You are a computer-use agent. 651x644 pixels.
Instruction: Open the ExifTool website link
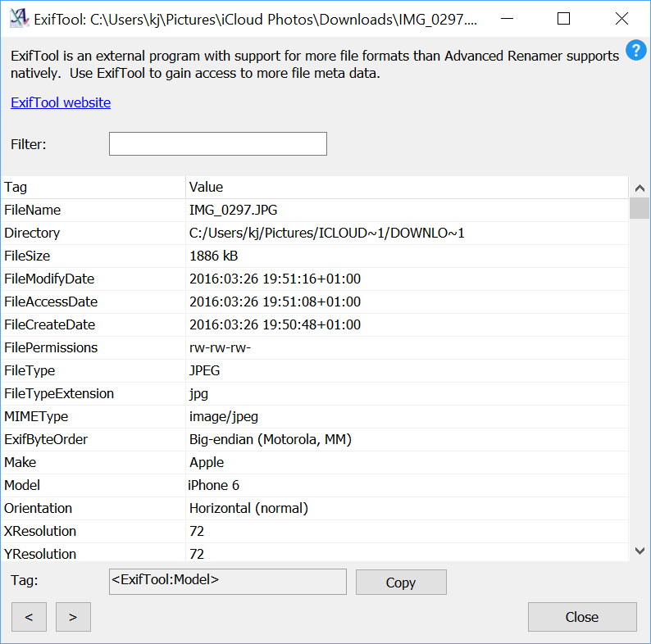point(61,102)
